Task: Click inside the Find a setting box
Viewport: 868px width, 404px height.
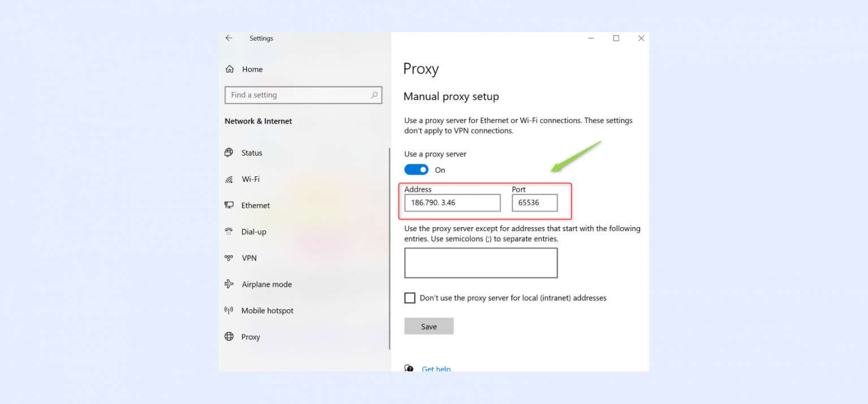Action: pyautogui.click(x=294, y=95)
